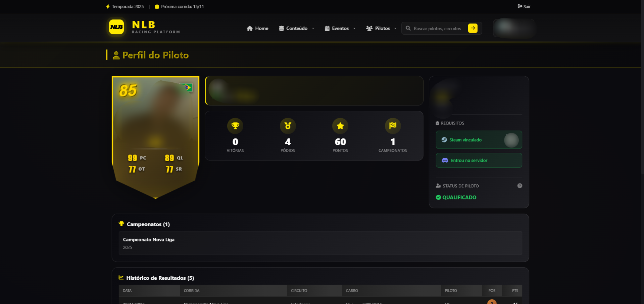Open the Campeonato Nova Liga entry
This screenshot has width=644, height=304.
[148, 240]
